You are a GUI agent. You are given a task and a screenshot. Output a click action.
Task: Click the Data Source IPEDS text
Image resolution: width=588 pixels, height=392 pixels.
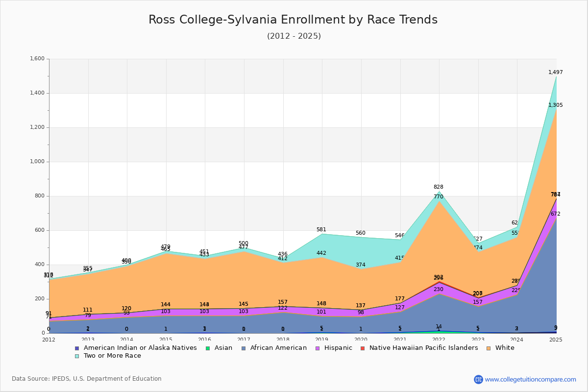coord(87,379)
